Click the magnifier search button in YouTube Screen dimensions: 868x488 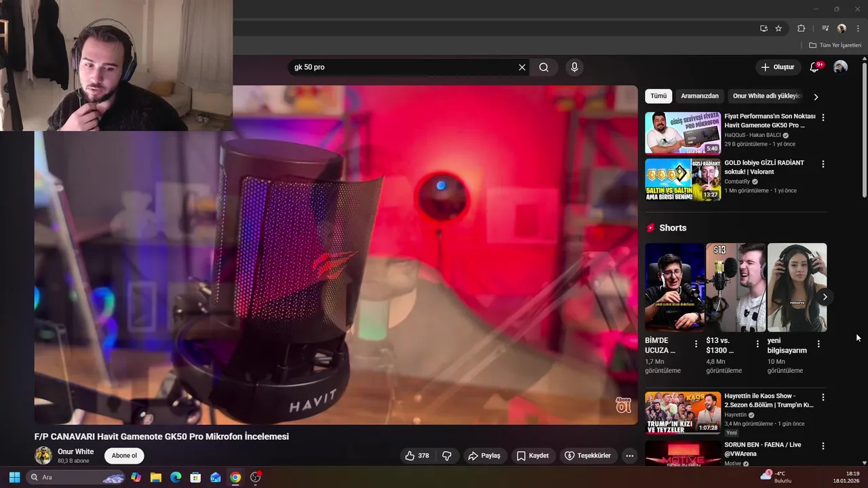(544, 67)
